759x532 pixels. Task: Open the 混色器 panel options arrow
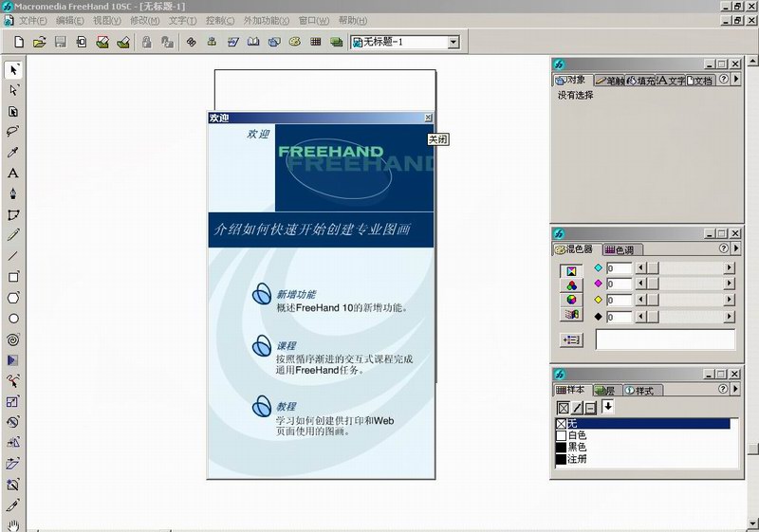(736, 248)
